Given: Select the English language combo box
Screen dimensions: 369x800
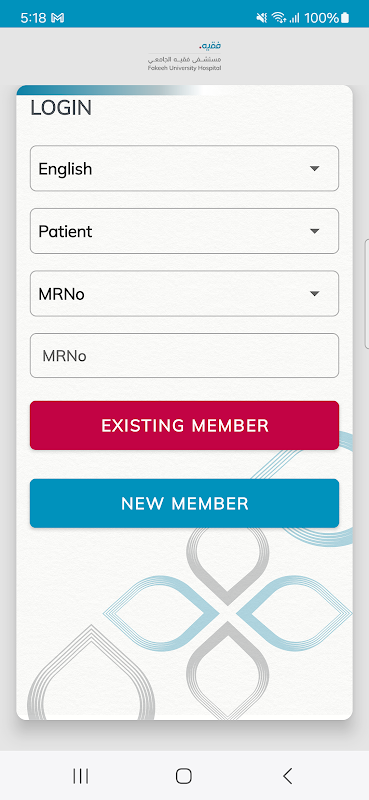Looking at the screenshot, I should click(184, 168).
